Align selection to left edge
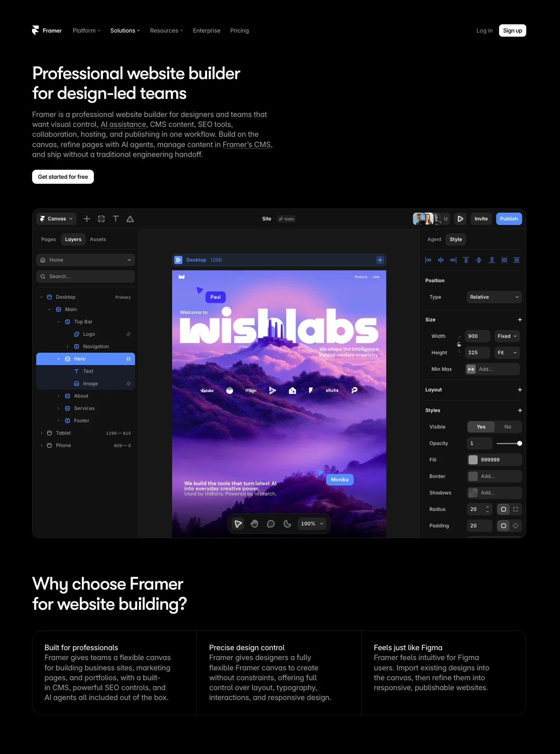 (x=428, y=260)
